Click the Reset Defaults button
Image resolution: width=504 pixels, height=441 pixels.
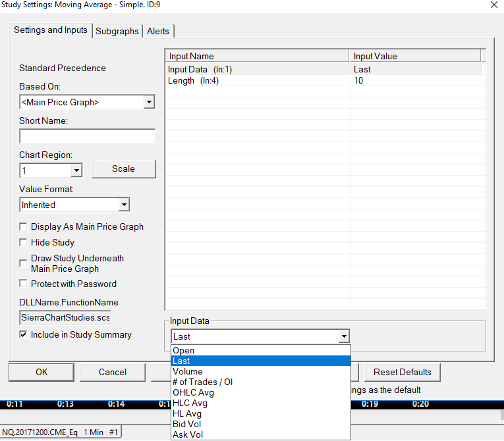pyautogui.click(x=402, y=373)
